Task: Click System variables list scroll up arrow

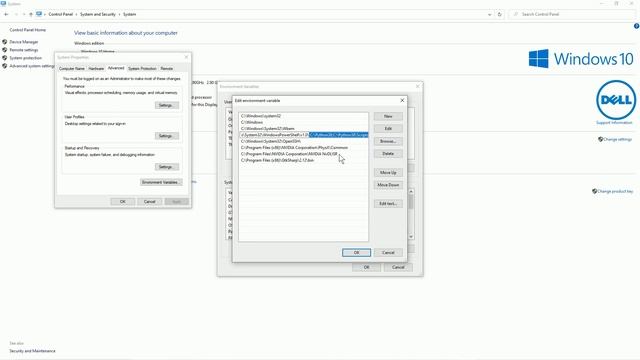Action: (x=411, y=191)
